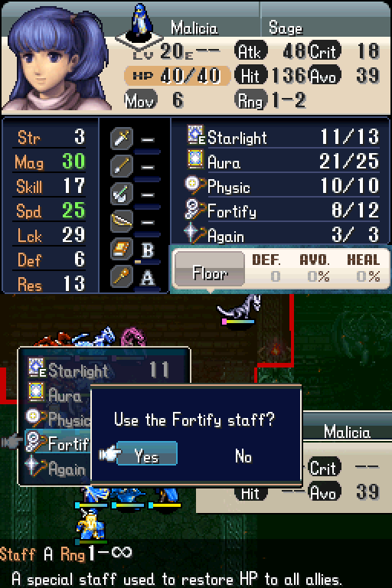This screenshot has width=392, height=588.
Task: Click Malicia's character portrait
Action: click(x=56, y=59)
